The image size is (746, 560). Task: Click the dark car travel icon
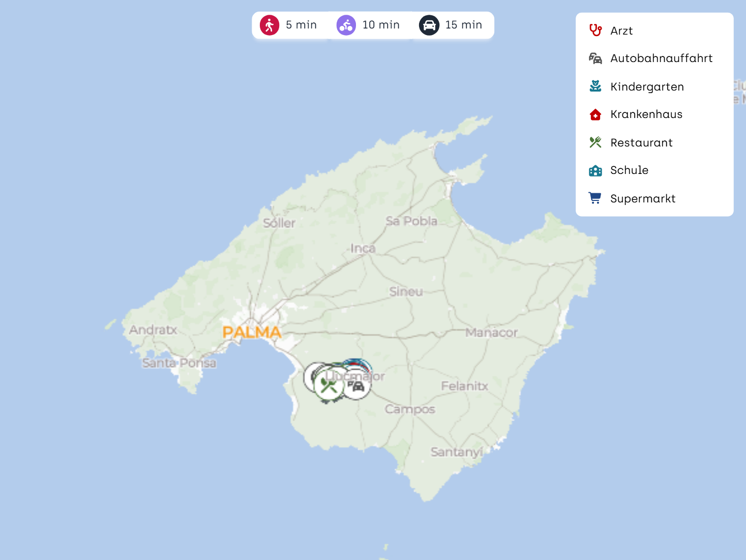(429, 25)
